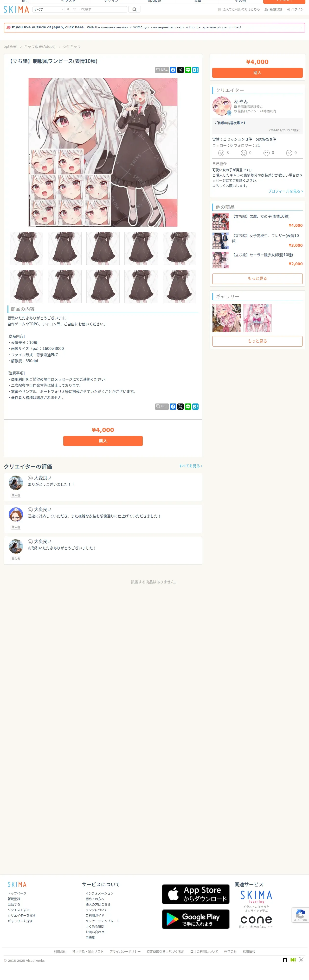The image size is (309, 980).
Task: Select third expression thumbnail in the top row
Action: coord(103,248)
